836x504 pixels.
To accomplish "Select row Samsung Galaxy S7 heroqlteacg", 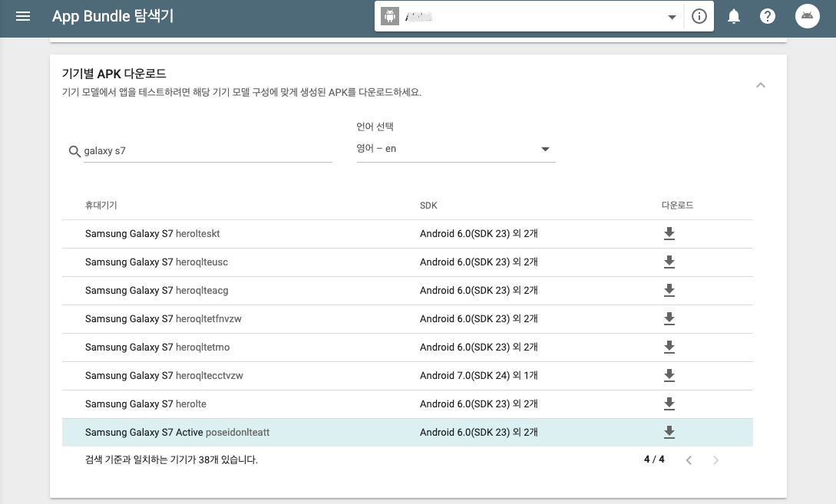I will (408, 291).
